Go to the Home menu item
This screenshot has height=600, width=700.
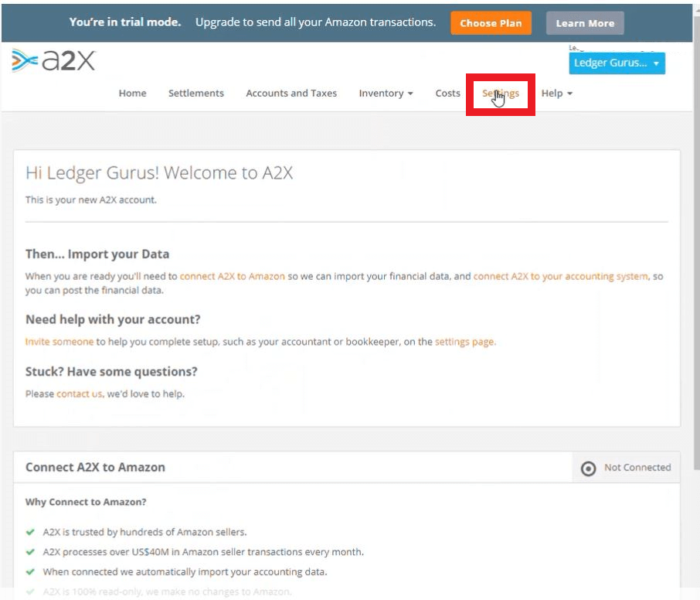133,93
